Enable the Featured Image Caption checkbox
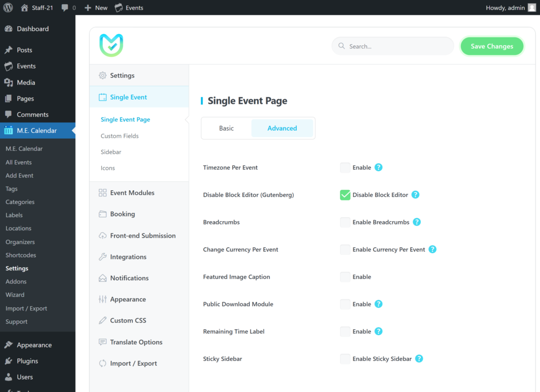Image resolution: width=540 pixels, height=392 pixels. click(x=345, y=277)
